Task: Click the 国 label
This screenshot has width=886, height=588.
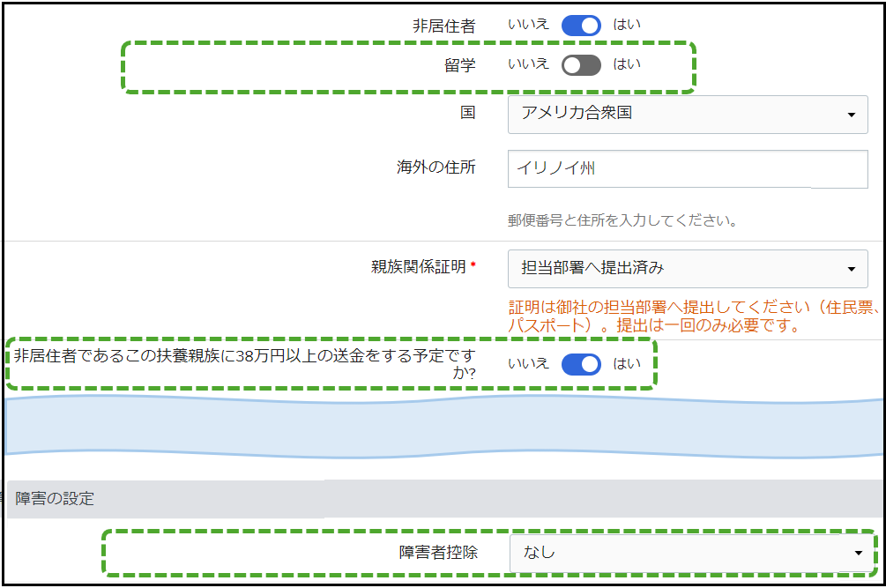Action: click(x=467, y=113)
